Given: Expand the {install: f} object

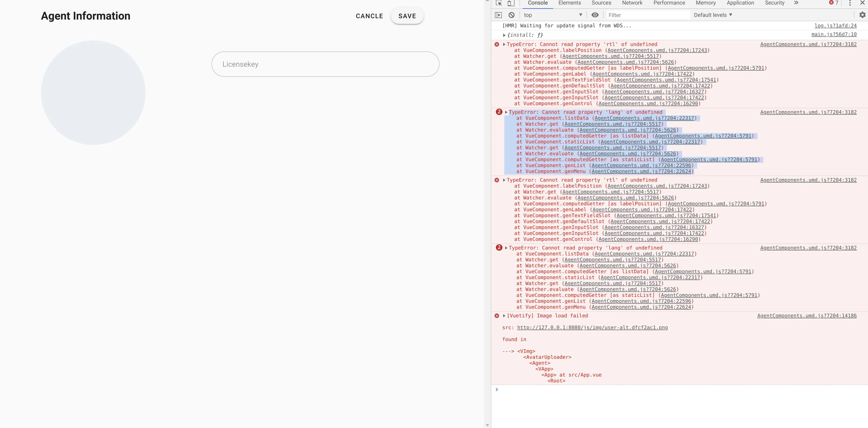Looking at the screenshot, I should [504, 35].
